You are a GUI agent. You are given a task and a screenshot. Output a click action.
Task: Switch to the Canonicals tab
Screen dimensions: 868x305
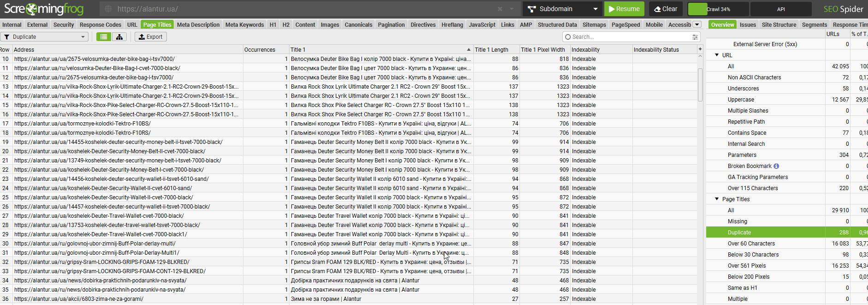tap(359, 25)
